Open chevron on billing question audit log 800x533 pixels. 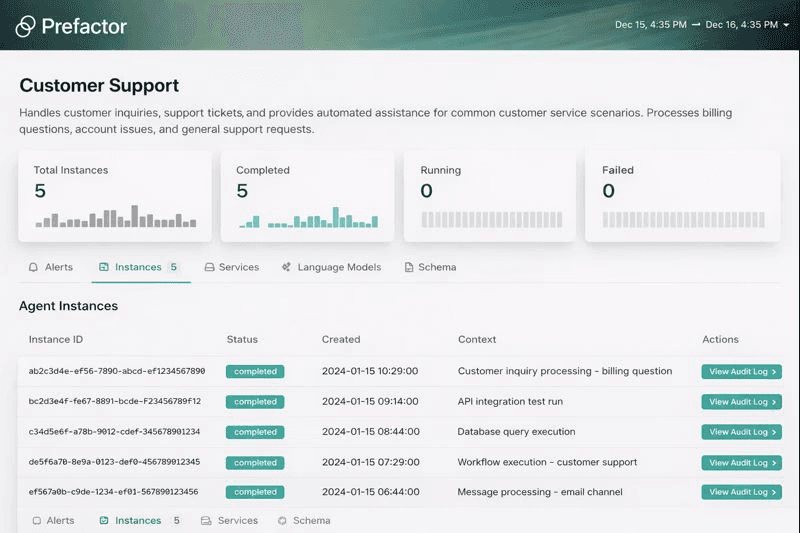(x=774, y=372)
